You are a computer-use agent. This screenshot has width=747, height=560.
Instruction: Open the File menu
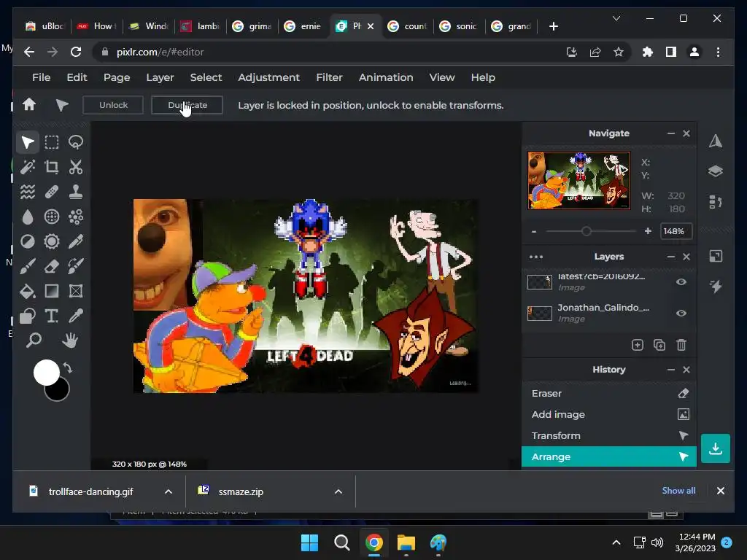click(x=41, y=77)
